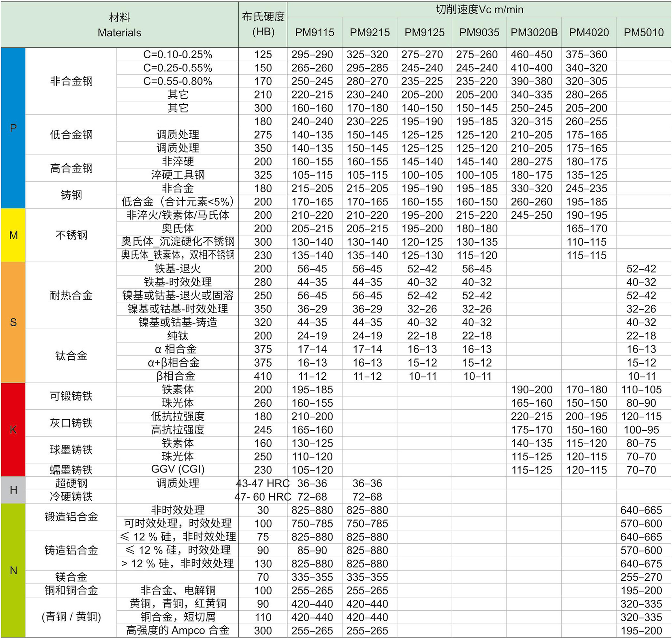Click the 奥氏体_沉淀硬化不锈钢 row label
Screen dimensions: 672x638
178,241
